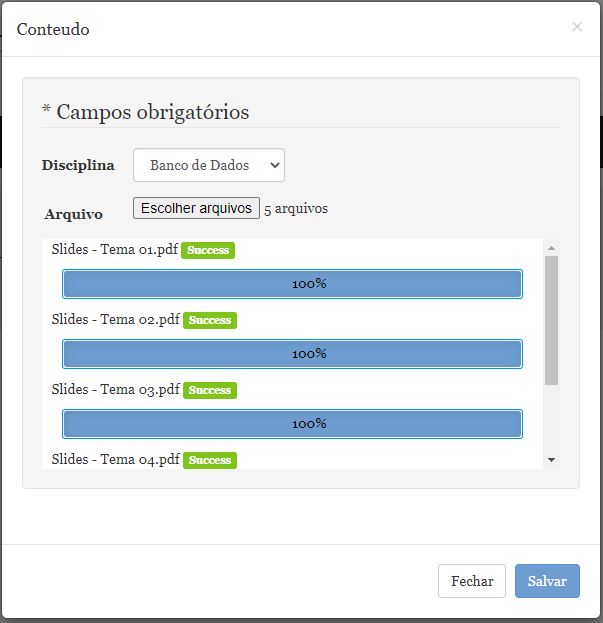Click the file list scrollbar thumb
This screenshot has width=603, height=623.
click(x=551, y=320)
